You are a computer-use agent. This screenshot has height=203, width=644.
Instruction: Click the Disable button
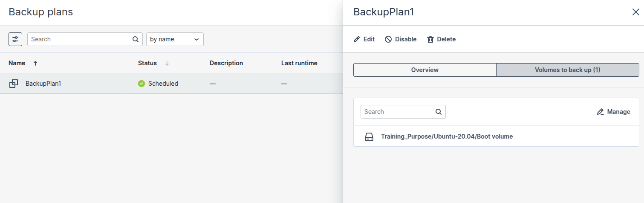click(x=401, y=39)
